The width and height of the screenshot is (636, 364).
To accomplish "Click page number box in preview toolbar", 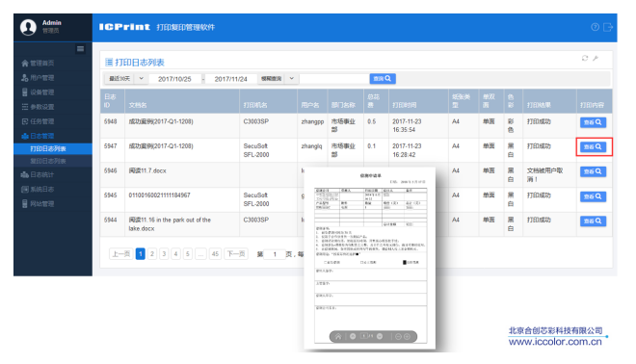I will [364, 336].
